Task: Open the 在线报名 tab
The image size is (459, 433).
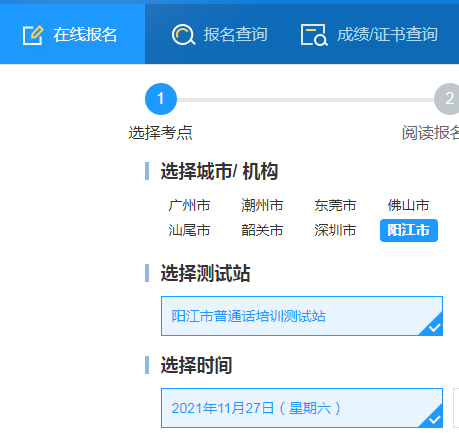Action: [72, 34]
